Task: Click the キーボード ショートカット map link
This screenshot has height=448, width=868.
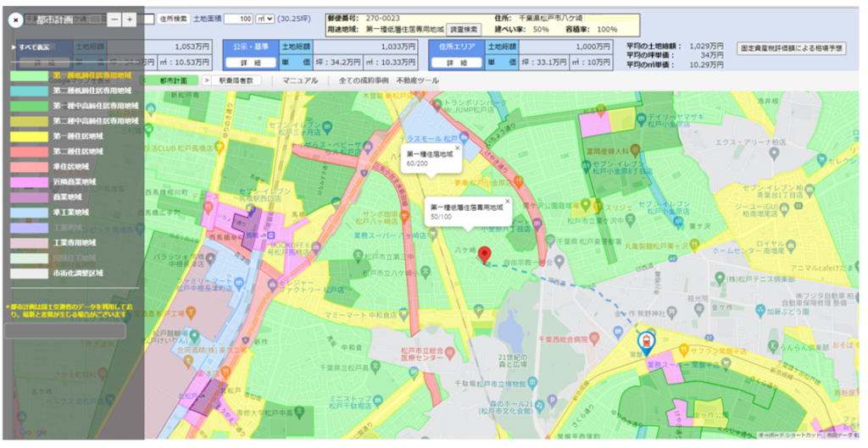Action: (x=790, y=436)
